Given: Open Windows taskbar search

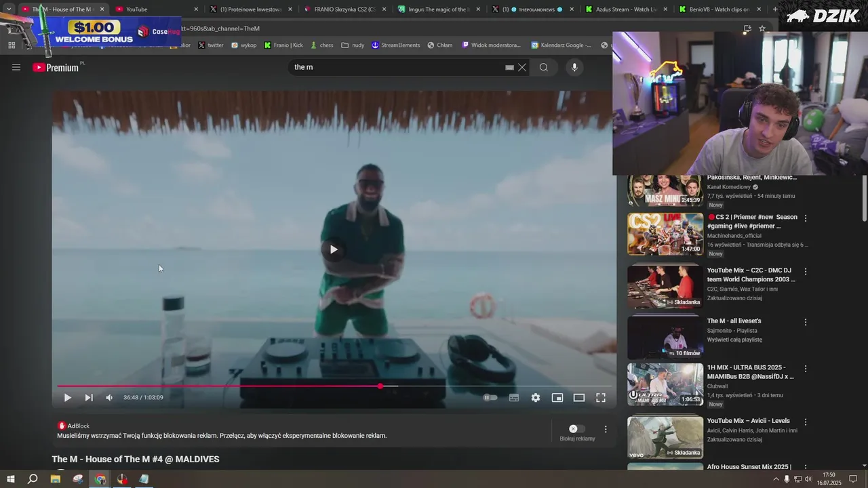Looking at the screenshot, I should 33,479.
